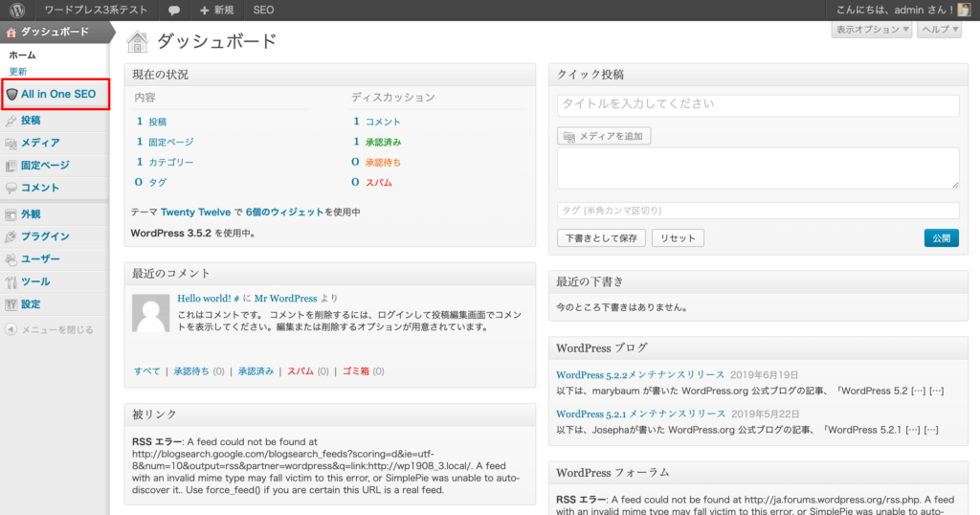Click メニューを閉じる to collapse sidebar
This screenshot has height=515, width=980.
(57, 329)
